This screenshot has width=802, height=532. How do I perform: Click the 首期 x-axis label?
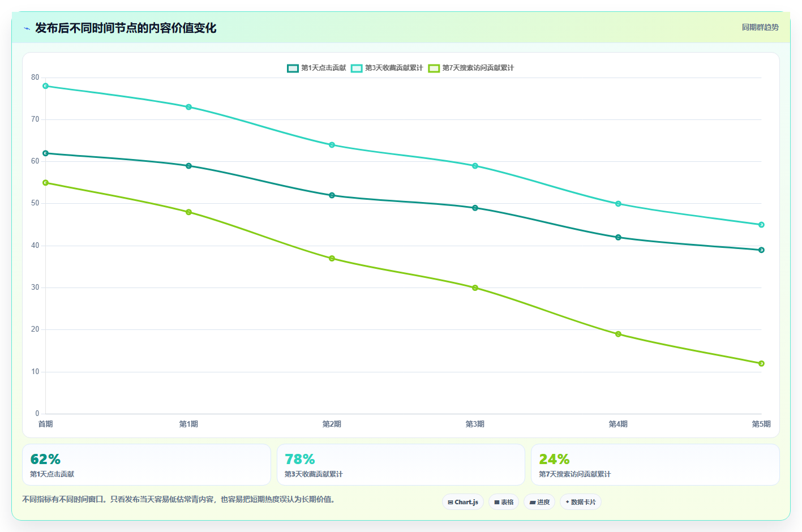pyautogui.click(x=46, y=424)
